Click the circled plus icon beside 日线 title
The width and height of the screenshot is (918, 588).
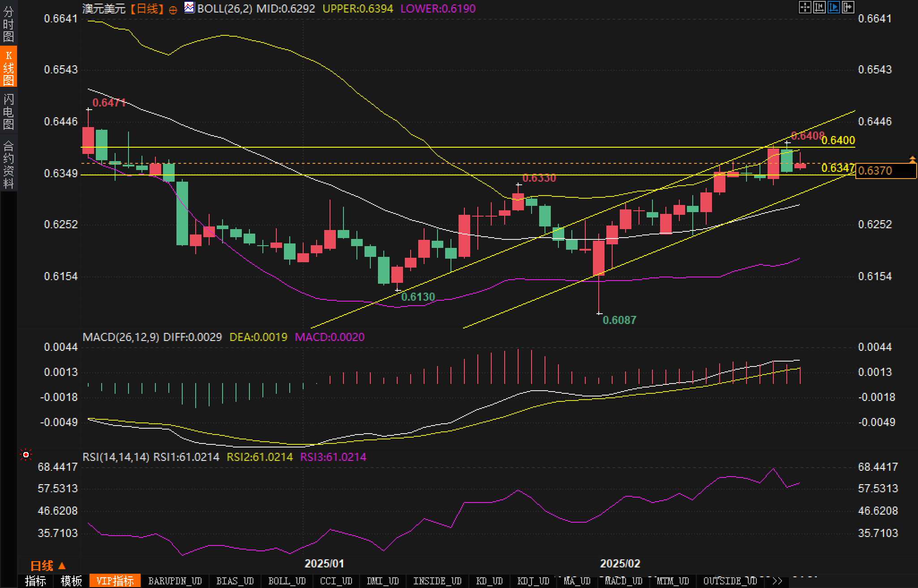pyautogui.click(x=173, y=9)
